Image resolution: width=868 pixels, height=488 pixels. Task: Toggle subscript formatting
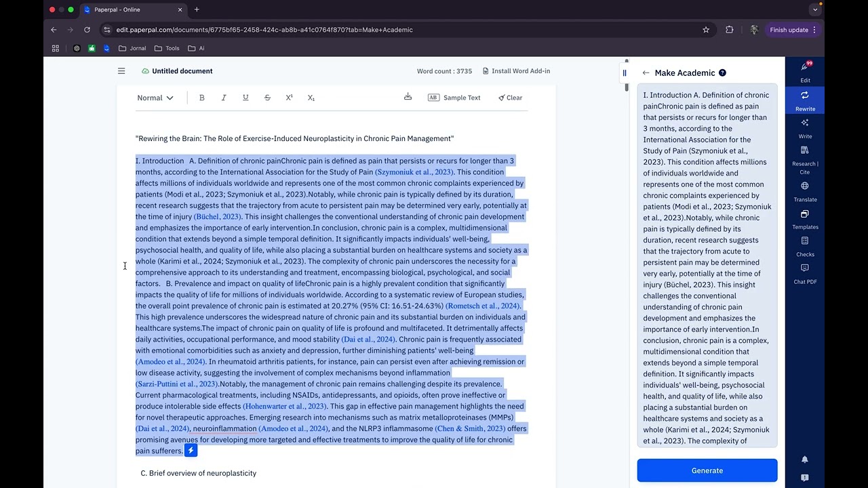pyautogui.click(x=311, y=98)
